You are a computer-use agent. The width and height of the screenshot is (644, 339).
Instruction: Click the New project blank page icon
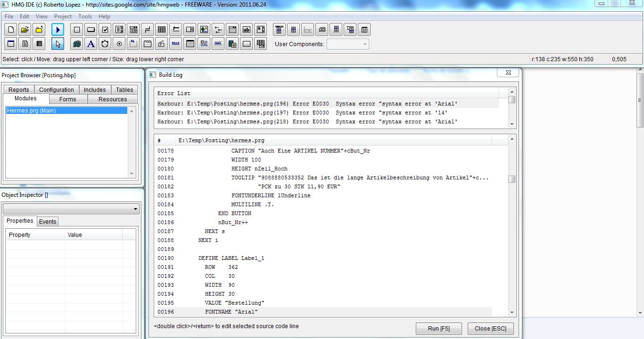tap(11, 30)
